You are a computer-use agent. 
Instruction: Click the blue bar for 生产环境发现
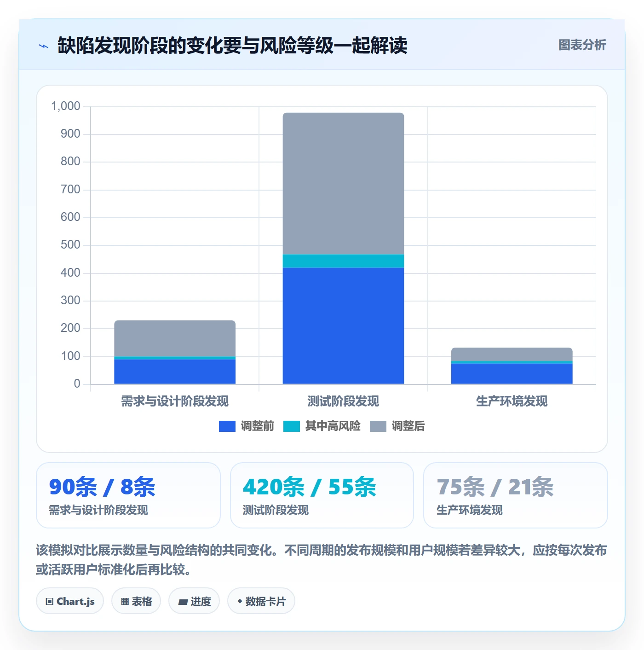[x=512, y=374]
